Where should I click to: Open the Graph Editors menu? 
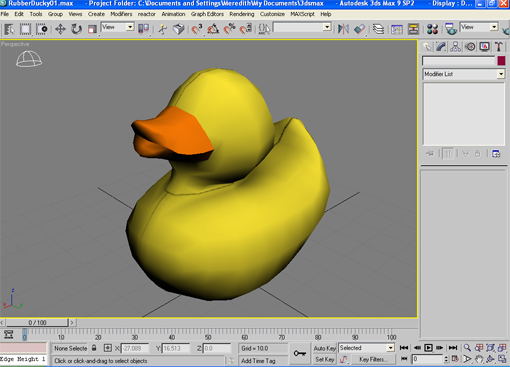pyautogui.click(x=207, y=14)
